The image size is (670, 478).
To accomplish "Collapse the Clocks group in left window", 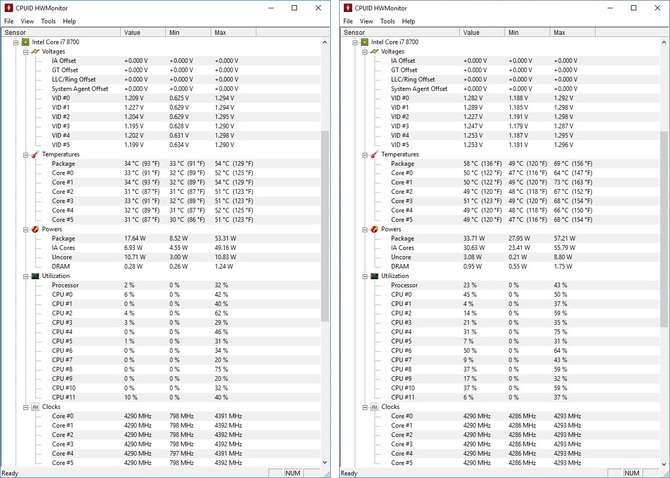I will [26, 407].
